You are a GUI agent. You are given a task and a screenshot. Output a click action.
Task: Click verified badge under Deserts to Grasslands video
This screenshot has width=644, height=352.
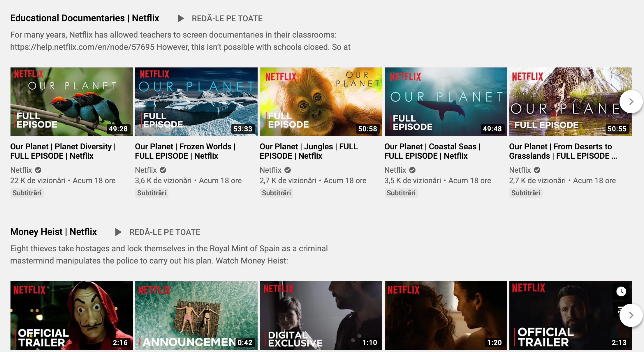pos(537,170)
